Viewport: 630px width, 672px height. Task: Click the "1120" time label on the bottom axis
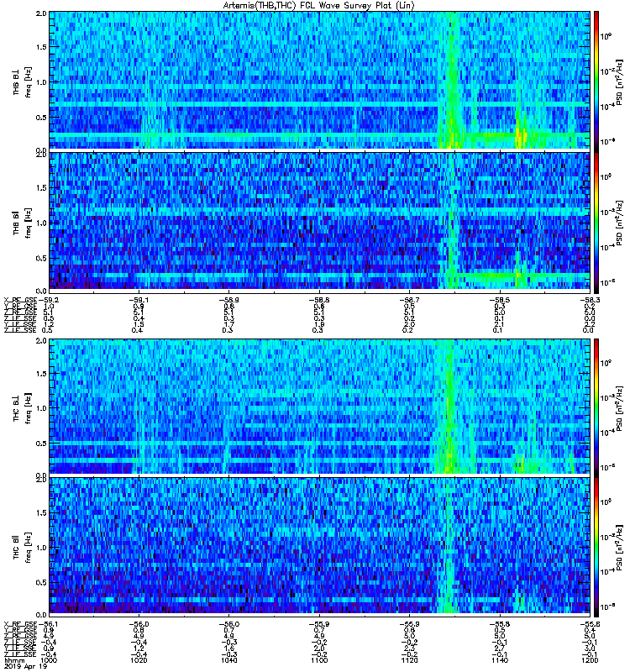409,660
